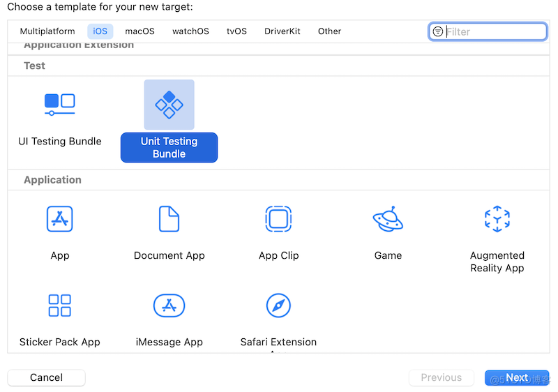Open the watchOS platform tab
This screenshot has width=558, height=392.
pos(190,31)
